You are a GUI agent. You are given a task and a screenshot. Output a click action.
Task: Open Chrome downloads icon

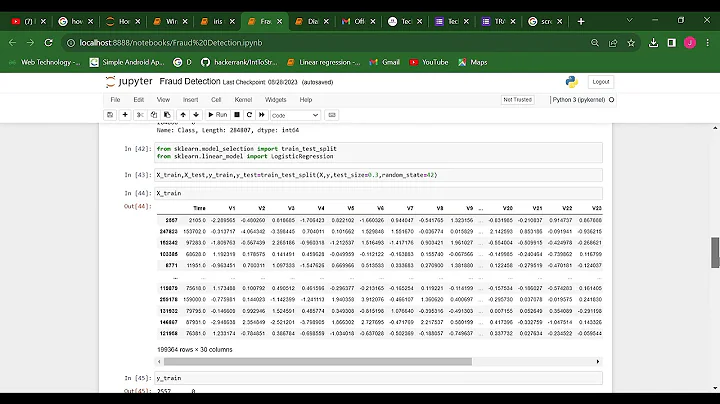(x=653, y=43)
